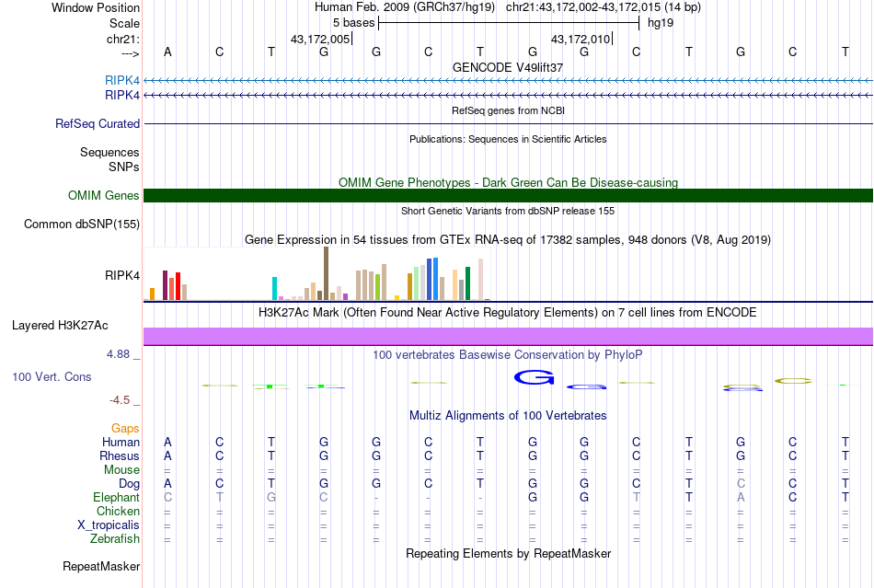Click the Common dbSNP(155) track label
874x588 pixels.
(x=81, y=224)
